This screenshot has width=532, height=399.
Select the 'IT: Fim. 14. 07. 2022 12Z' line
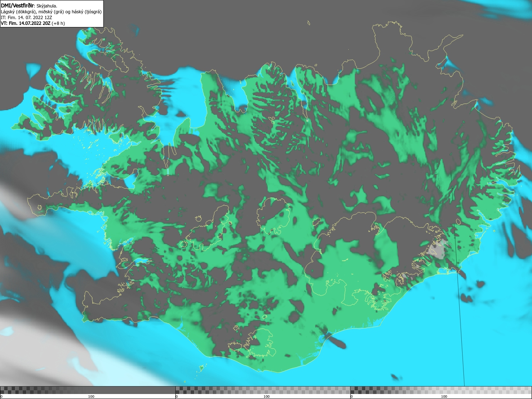click(26, 17)
